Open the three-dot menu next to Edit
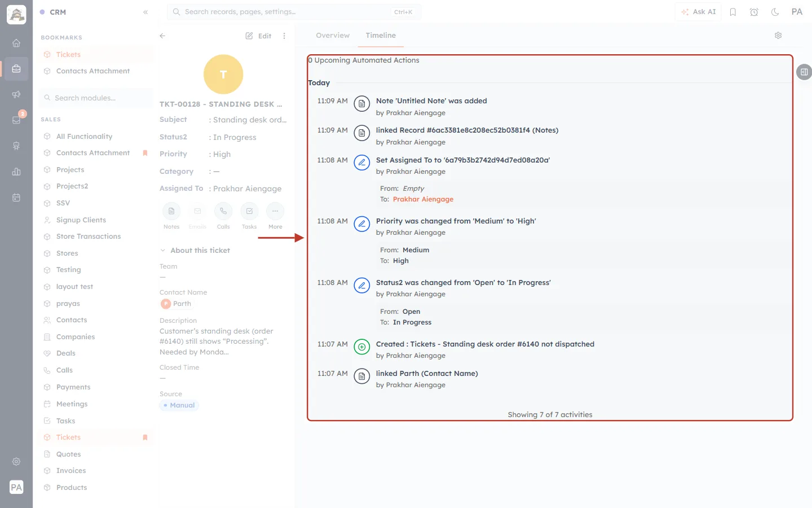Image resolution: width=812 pixels, height=508 pixels. point(284,36)
